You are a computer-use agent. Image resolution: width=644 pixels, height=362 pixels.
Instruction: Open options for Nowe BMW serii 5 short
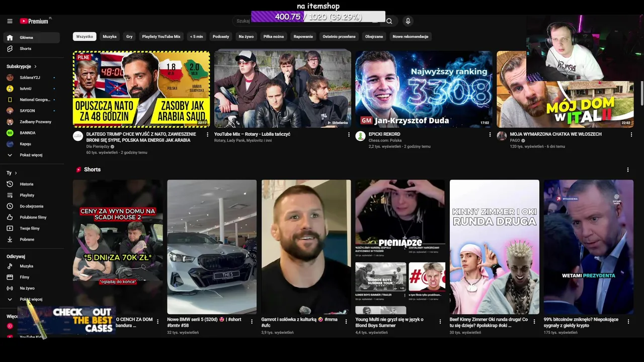point(252,322)
